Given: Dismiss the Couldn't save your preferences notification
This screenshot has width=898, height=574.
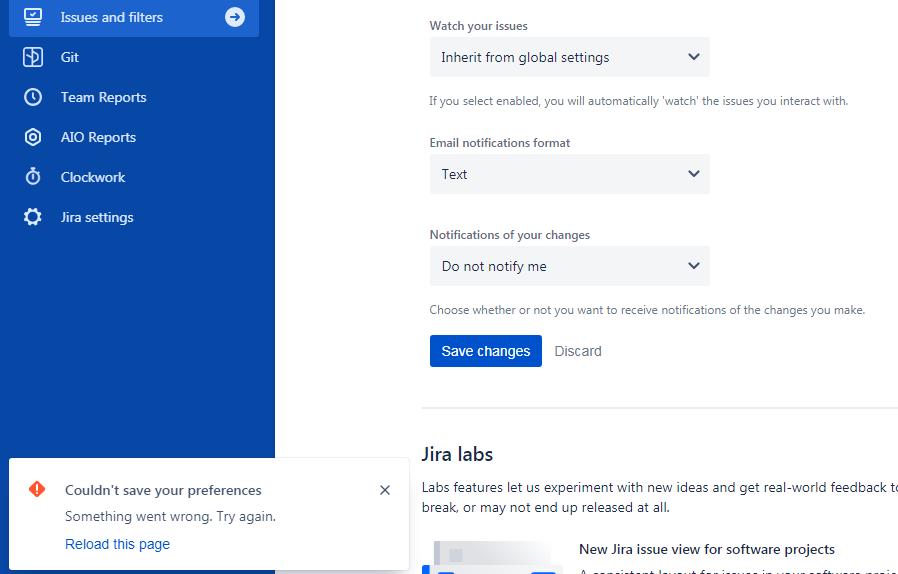Looking at the screenshot, I should (x=385, y=490).
